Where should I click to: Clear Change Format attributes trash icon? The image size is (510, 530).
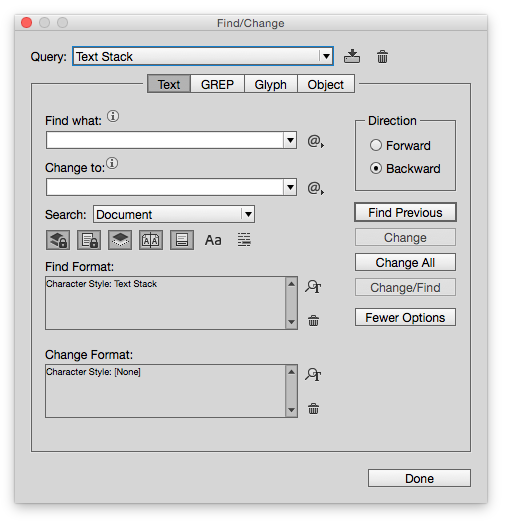(313, 408)
